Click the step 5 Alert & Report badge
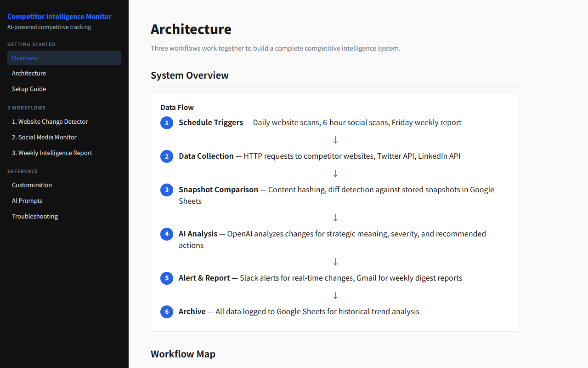 pos(166,278)
